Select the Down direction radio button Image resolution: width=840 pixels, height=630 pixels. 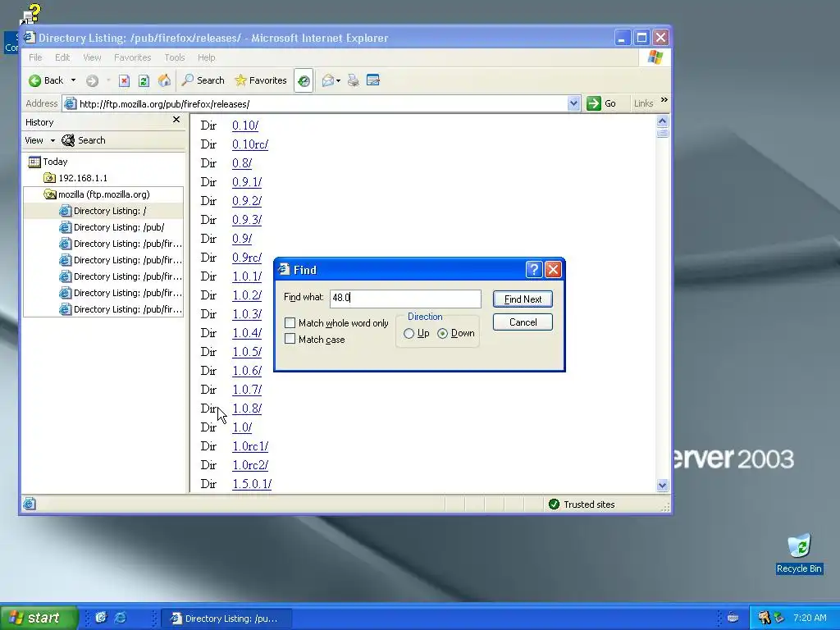pyautogui.click(x=442, y=333)
